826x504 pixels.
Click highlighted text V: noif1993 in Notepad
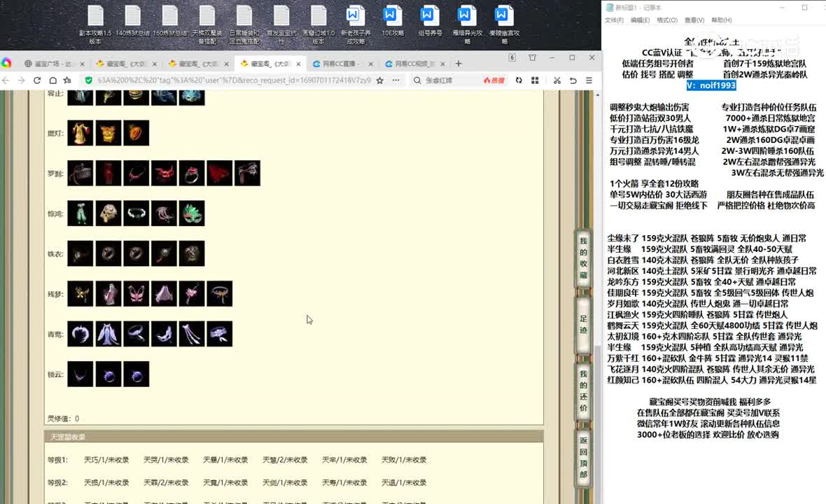point(711,85)
